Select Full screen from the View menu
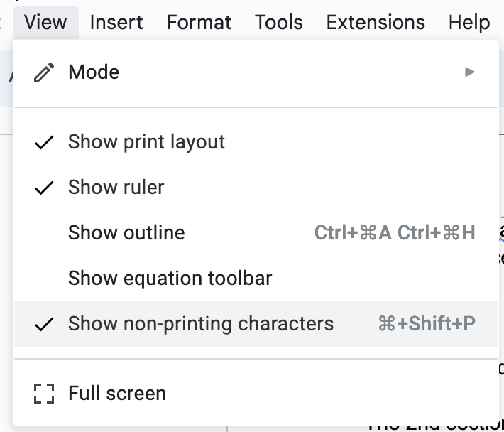The image size is (504, 432). click(256, 394)
